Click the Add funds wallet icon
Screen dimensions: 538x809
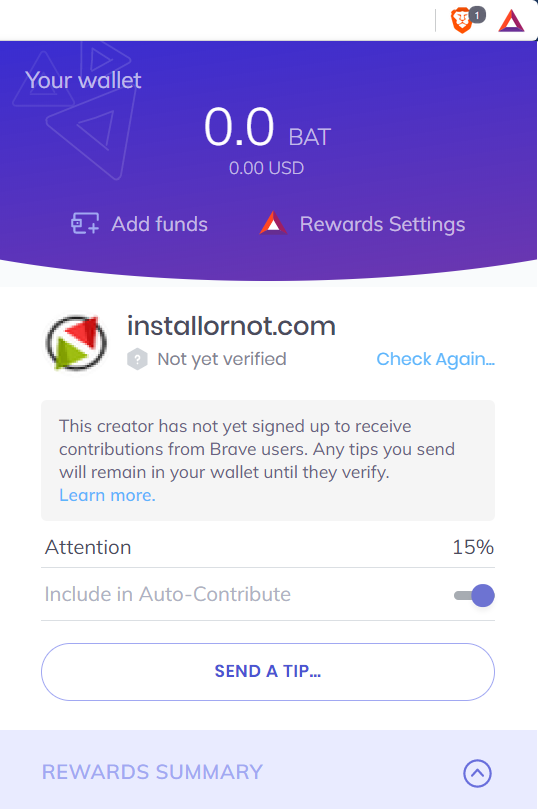click(x=85, y=224)
